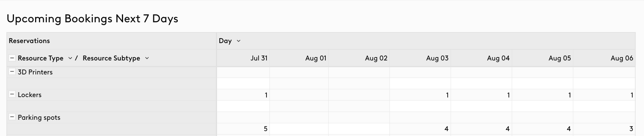The width and height of the screenshot is (644, 136).
Task: Open the Day grouping dropdown
Action: pyautogui.click(x=239, y=41)
